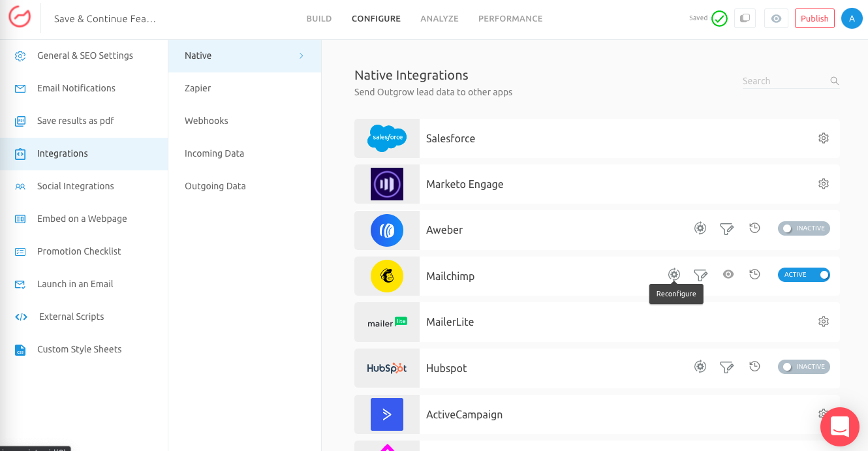
Task: Click Aweber reconfigure icon
Action: click(x=700, y=228)
